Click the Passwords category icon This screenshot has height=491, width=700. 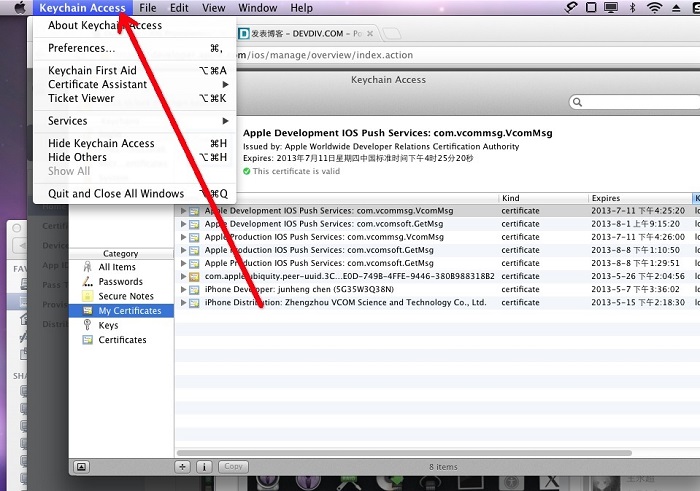88,282
